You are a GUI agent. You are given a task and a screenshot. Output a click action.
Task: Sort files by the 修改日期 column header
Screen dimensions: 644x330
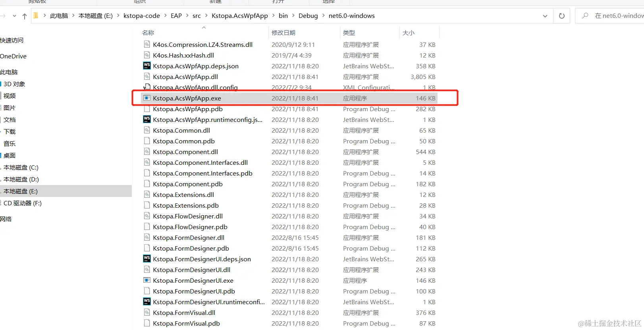(x=283, y=33)
